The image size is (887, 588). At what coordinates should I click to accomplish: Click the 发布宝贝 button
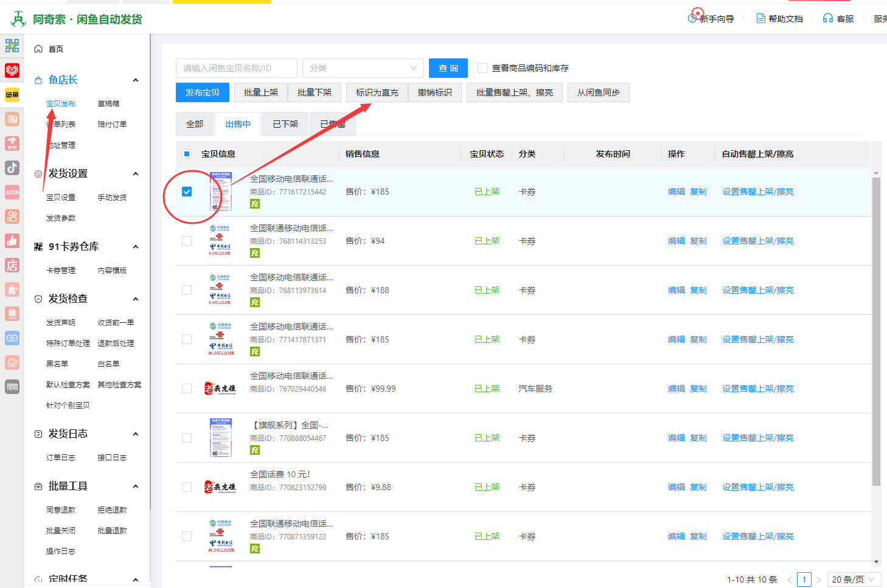point(202,92)
